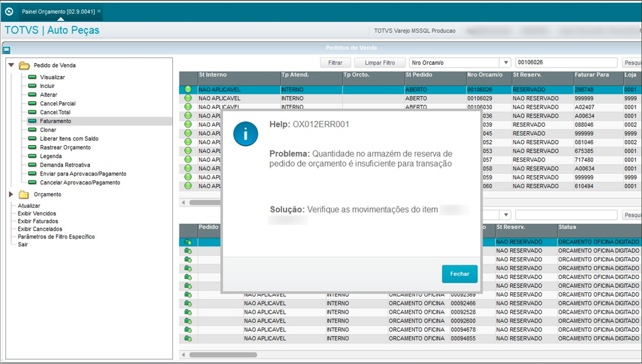Viewport: 642px width, 364px height.
Task: Select Cancelar Aprovacao/Pagamento
Action: [x=80, y=182]
